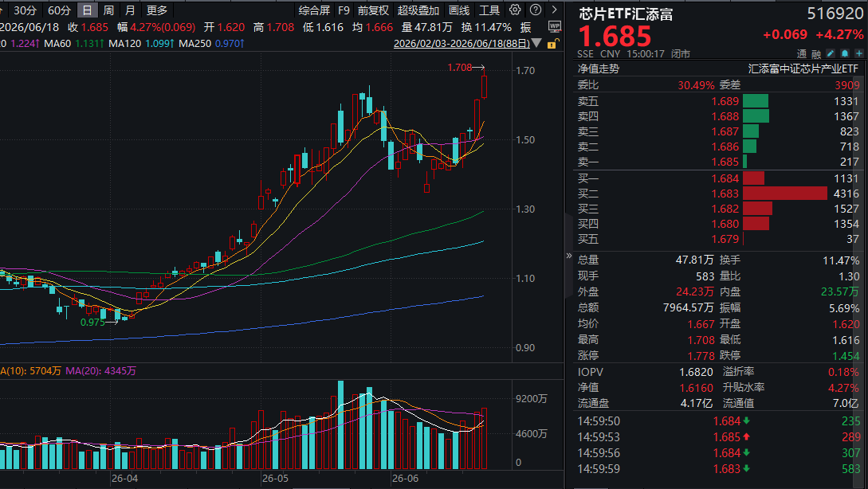Click the 通 tag icon
Screen dimensions: 868x489
coord(802,53)
